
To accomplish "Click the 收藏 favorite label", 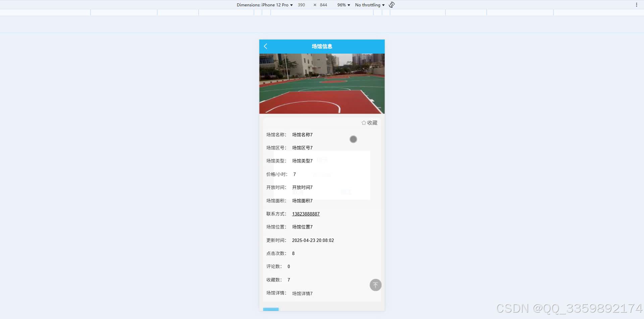I will point(372,123).
